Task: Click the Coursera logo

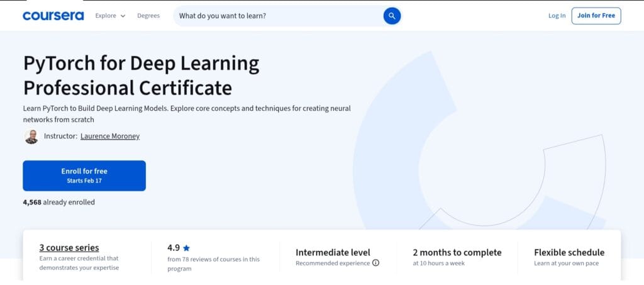Action: pos(53,16)
